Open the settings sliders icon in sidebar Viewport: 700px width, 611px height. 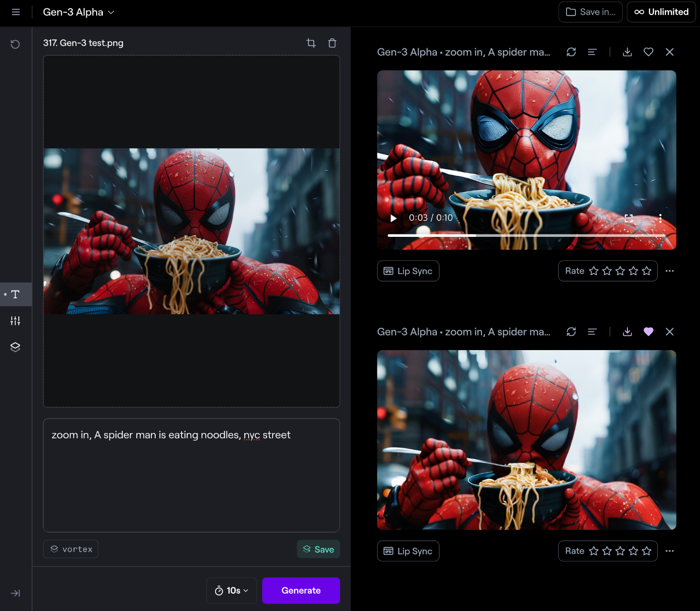16,321
